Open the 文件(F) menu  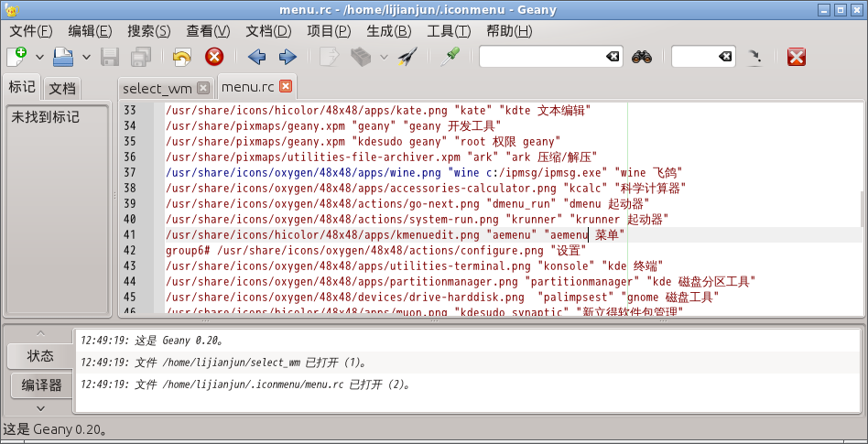coord(31,31)
